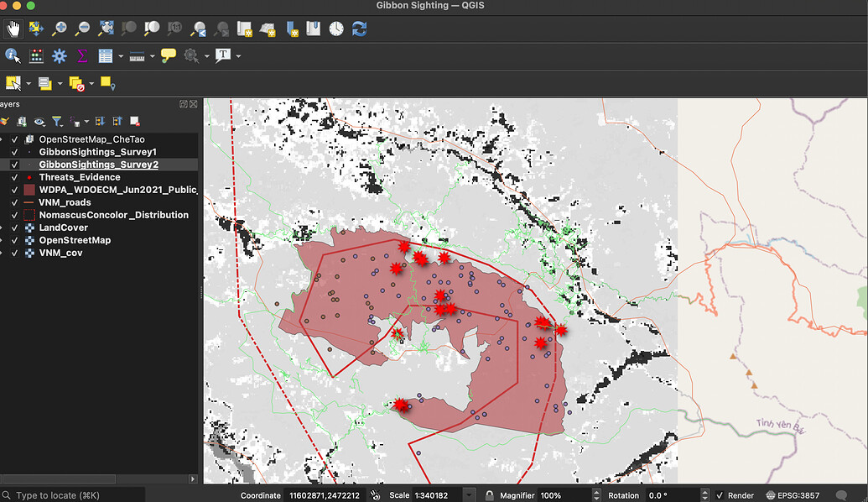The height and width of the screenshot is (502, 868).
Task: Open the attribute table icon
Action: [x=106, y=56]
